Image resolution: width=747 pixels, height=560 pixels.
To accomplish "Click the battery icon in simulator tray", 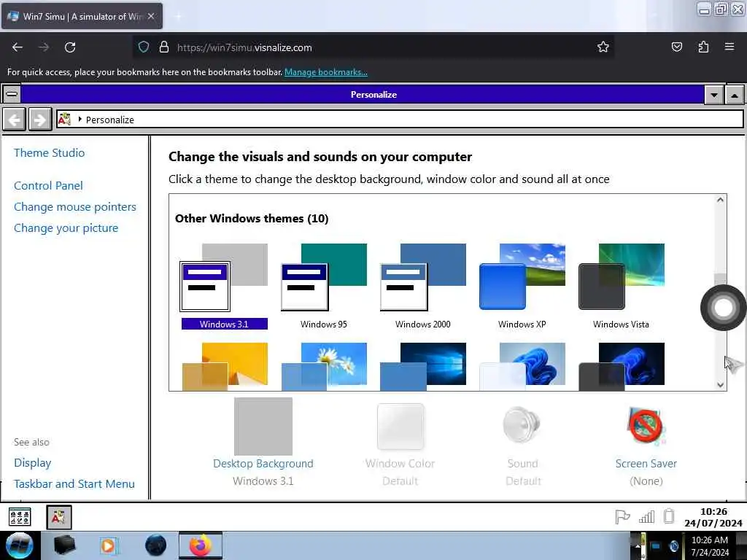I will (669, 516).
